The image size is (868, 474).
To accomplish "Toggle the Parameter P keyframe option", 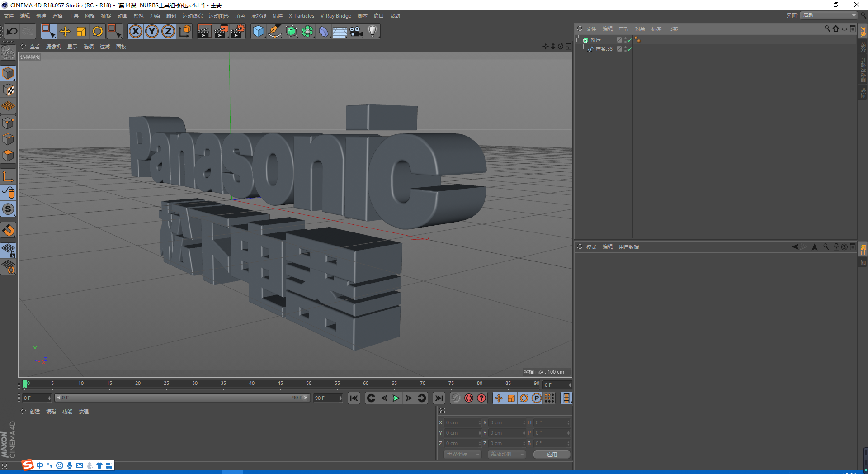I will (x=537, y=398).
